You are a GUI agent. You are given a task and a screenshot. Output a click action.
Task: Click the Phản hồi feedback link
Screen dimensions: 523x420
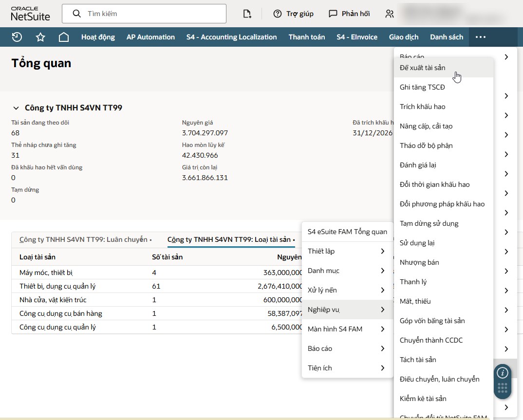pyautogui.click(x=355, y=14)
